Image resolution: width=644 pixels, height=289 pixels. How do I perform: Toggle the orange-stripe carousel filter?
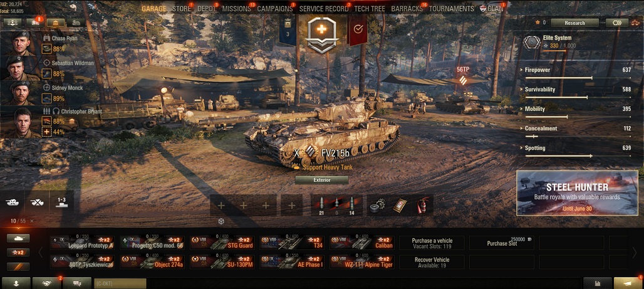(18, 267)
